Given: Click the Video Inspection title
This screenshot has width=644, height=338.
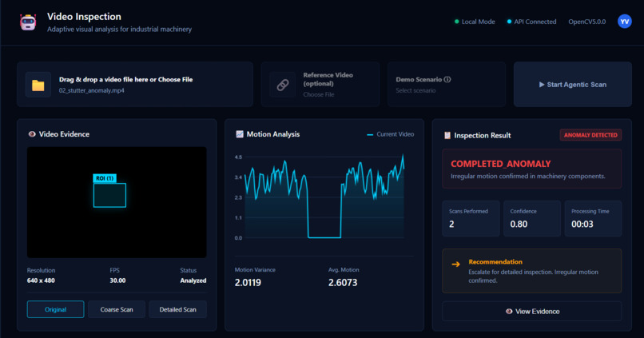Looking at the screenshot, I should (x=84, y=17).
